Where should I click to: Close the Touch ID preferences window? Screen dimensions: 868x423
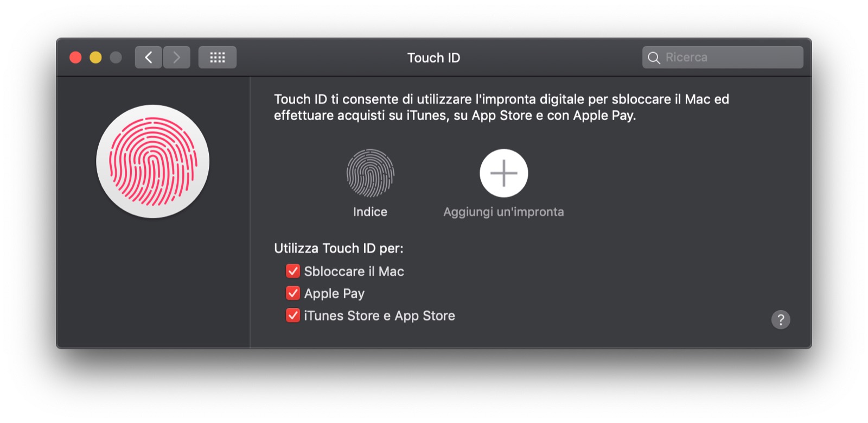pyautogui.click(x=75, y=58)
